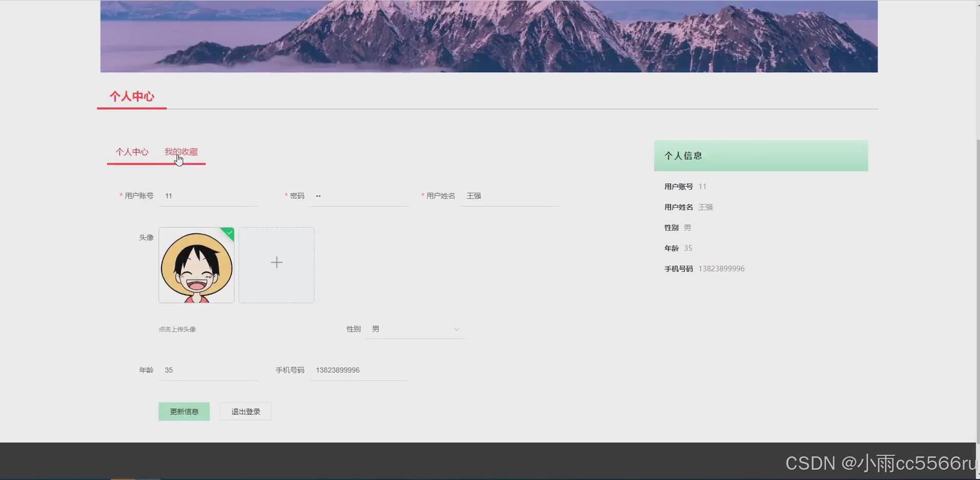Select the 个人信息 panel header
This screenshot has width=980, height=480.
click(x=761, y=156)
